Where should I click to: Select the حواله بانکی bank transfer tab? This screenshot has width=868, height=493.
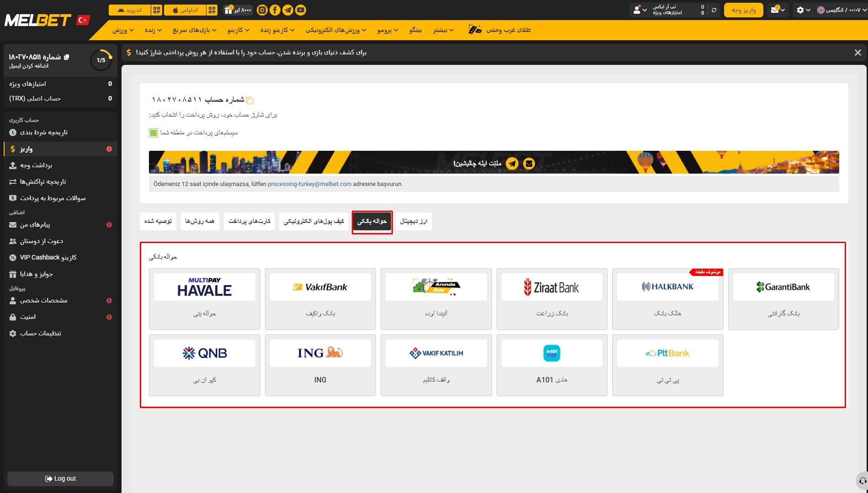point(372,222)
